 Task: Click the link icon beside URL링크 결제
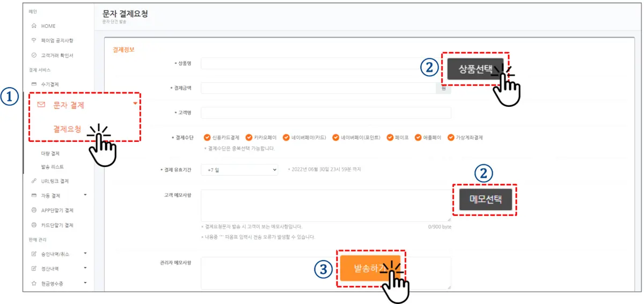click(x=34, y=181)
